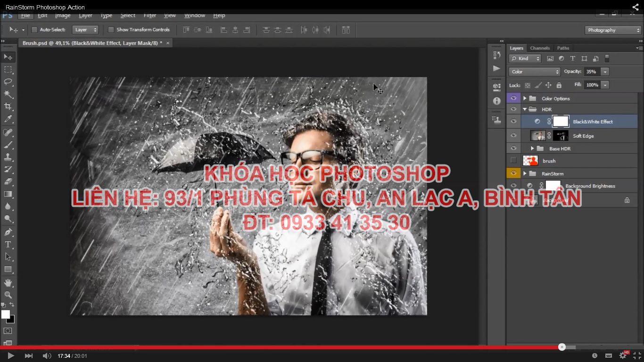This screenshot has width=644, height=362.
Task: Click the video play button
Action: click(10, 356)
